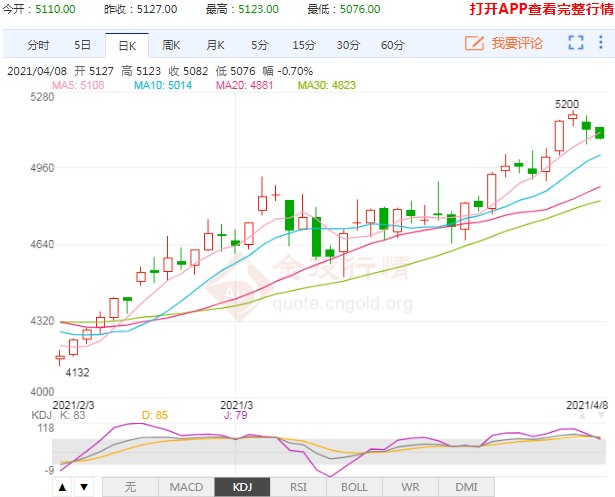Click the 2021/3 axis date label
The image size is (615, 497).
coord(237,405)
